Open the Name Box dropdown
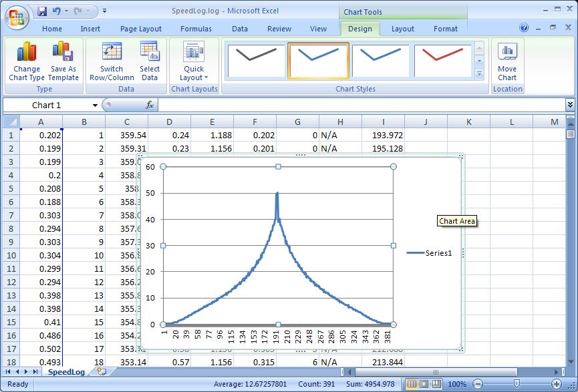This screenshot has width=578, height=392. click(x=95, y=106)
